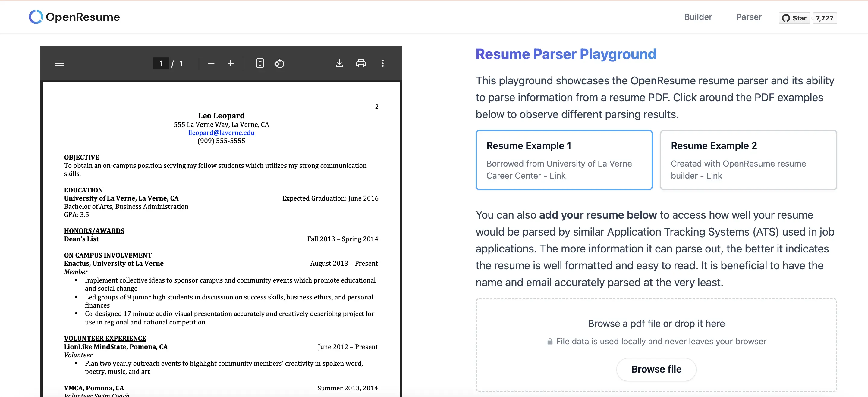Open the Link in Resume Example 2
868x397 pixels.
[714, 176]
